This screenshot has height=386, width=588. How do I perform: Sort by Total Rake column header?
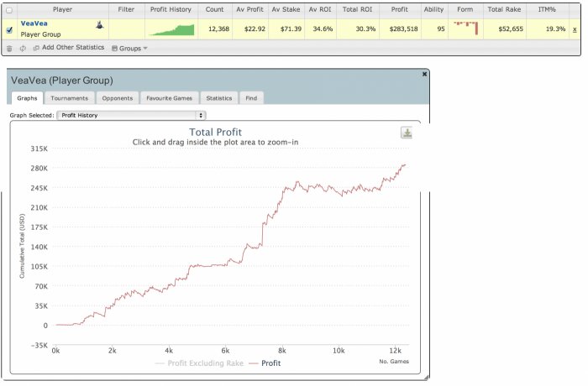(504, 10)
